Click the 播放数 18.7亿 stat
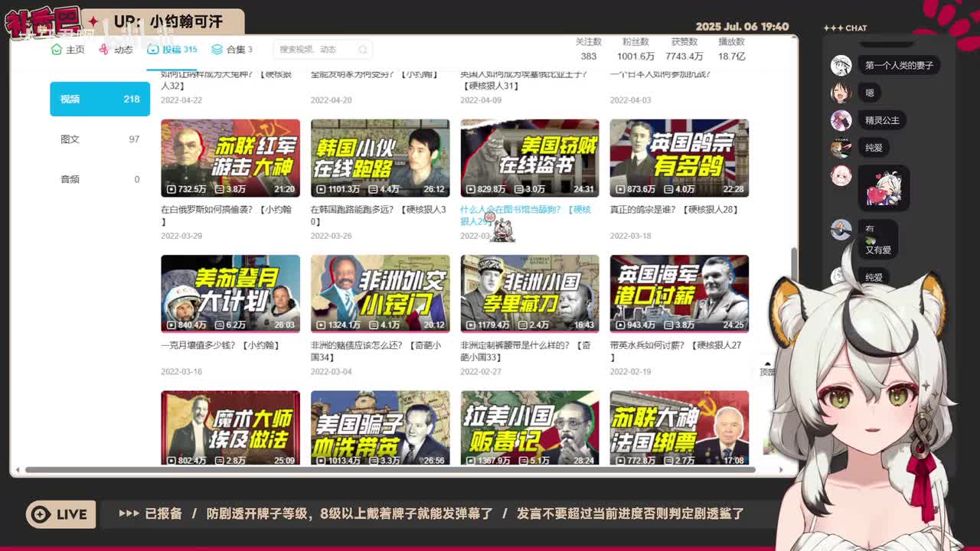 pos(731,49)
